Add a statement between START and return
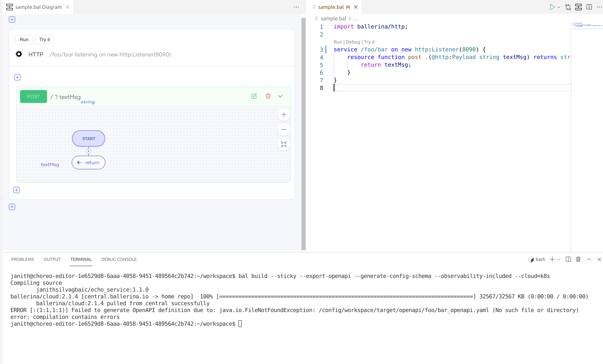The image size is (603, 364). [x=89, y=151]
